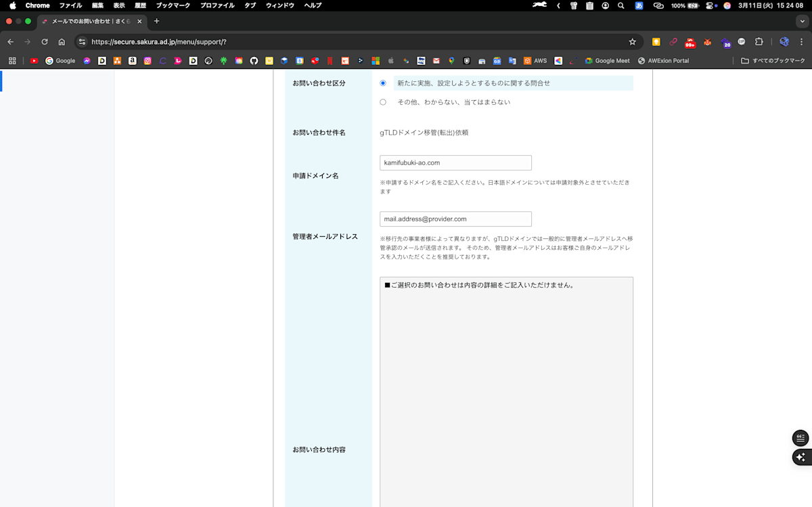Open the すべてのブックマーク folder

[x=773, y=60]
